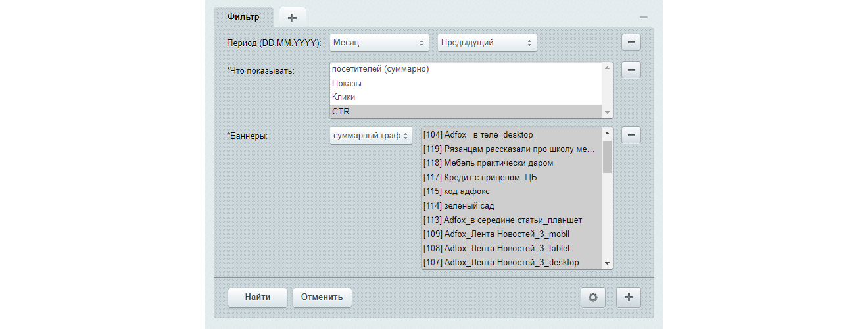Remove the Что показывать filter row
The width and height of the screenshot is (868, 329).
tap(631, 69)
